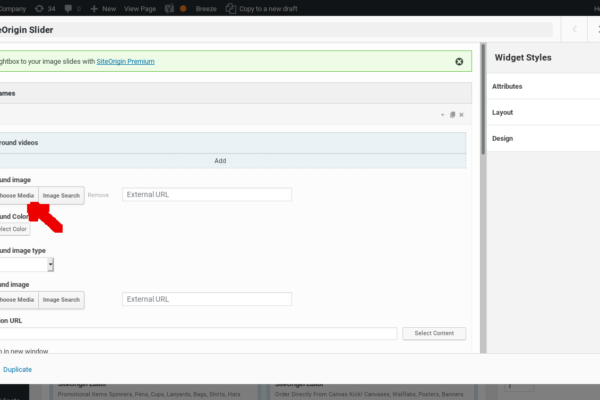The width and height of the screenshot is (600, 400).
Task: Click the plus New item in admin bar
Action: point(101,8)
